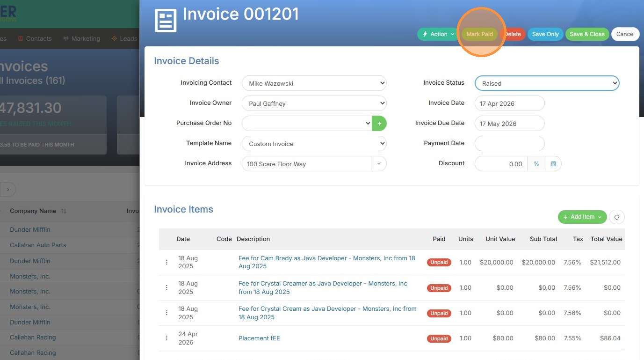Click the 7.55% tax cell
This screenshot has height=360, width=644.
(x=572, y=338)
